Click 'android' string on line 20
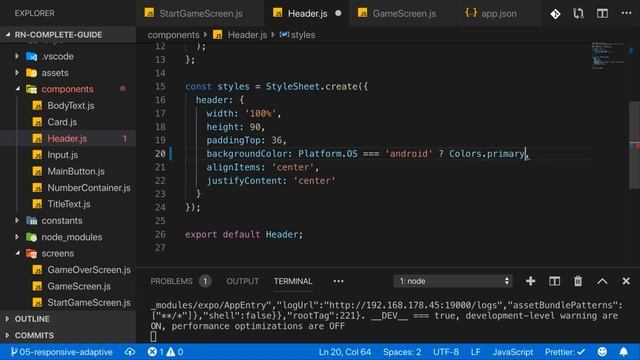Screen dimensions: 640x360 click(x=409, y=153)
